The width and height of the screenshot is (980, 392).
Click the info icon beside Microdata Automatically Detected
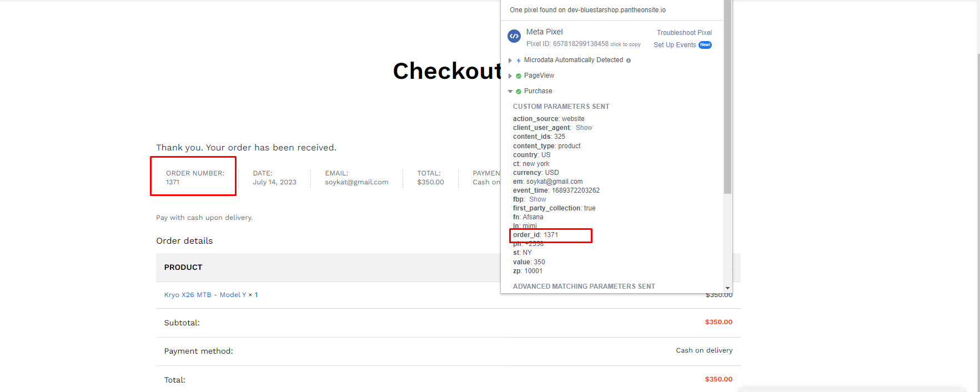[x=629, y=61]
